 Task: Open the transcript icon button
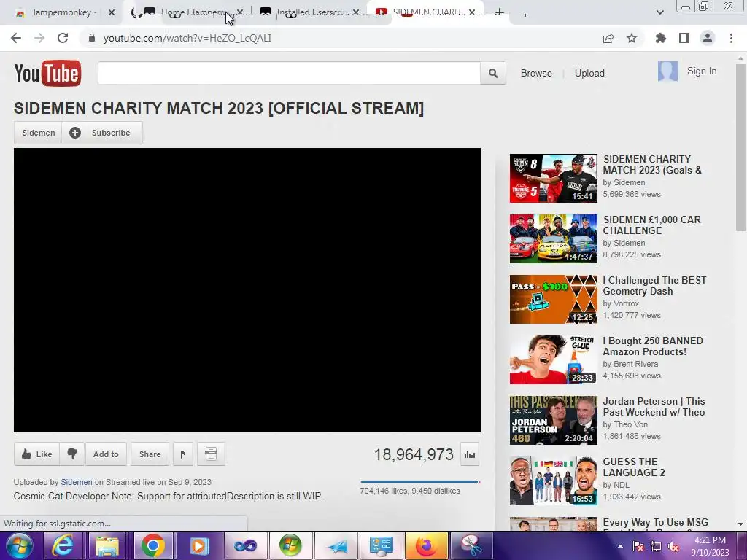(211, 454)
